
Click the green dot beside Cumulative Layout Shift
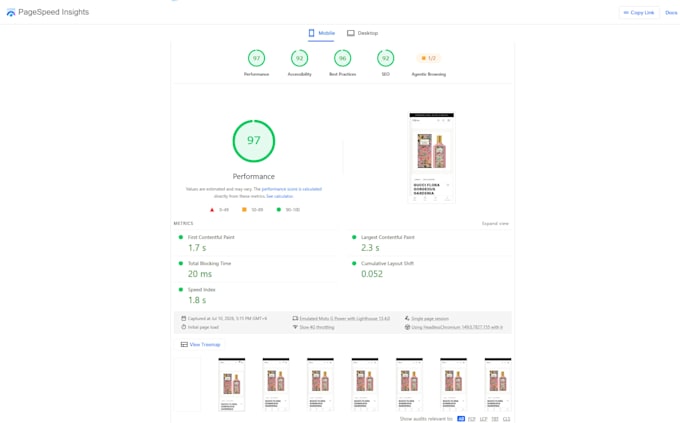pos(354,263)
